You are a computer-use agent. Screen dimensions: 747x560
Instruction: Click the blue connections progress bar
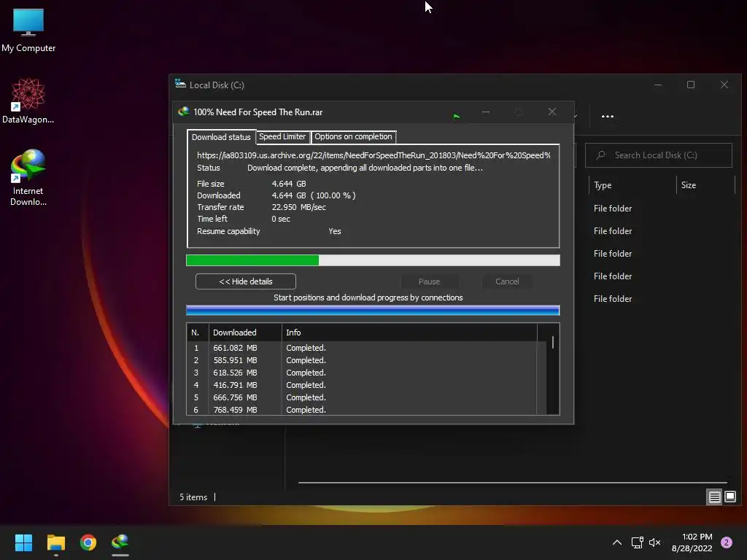(373, 311)
